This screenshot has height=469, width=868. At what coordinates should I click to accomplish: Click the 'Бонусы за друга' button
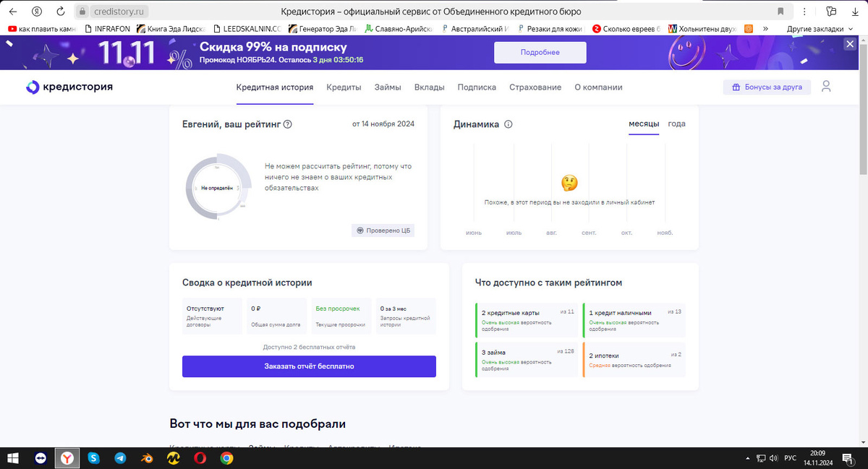[767, 87]
